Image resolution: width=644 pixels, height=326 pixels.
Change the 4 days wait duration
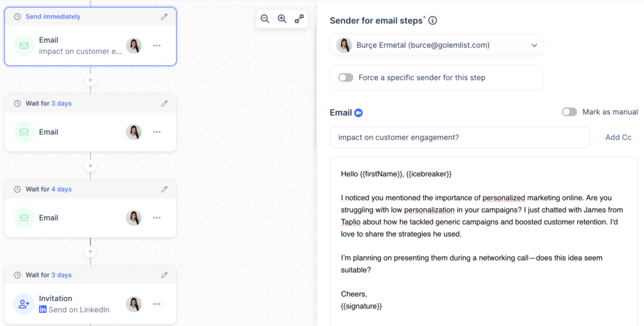pyautogui.click(x=62, y=189)
